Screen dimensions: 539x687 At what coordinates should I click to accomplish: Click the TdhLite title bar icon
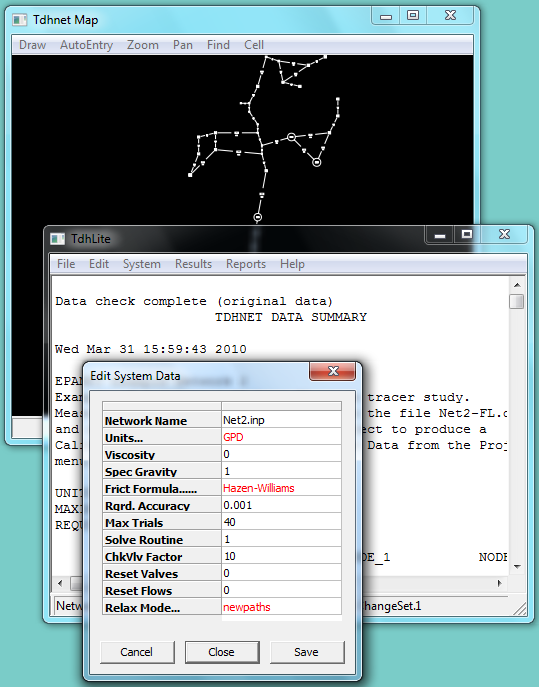coord(57,239)
